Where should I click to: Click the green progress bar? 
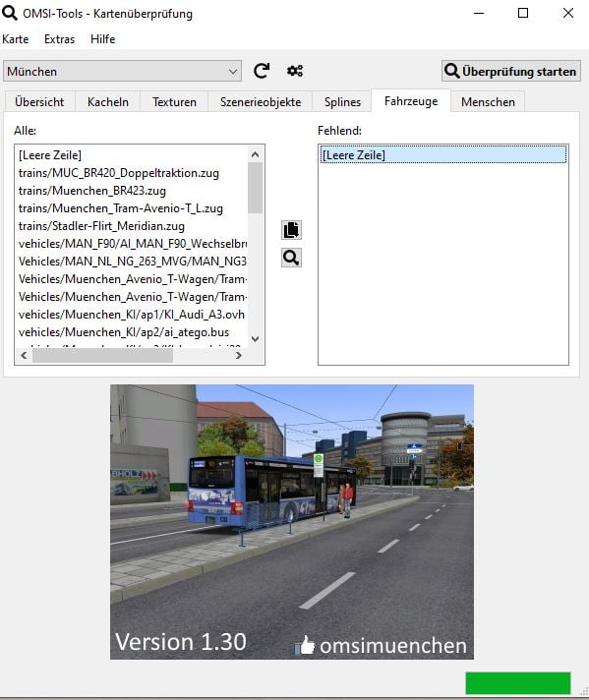pyautogui.click(x=518, y=683)
